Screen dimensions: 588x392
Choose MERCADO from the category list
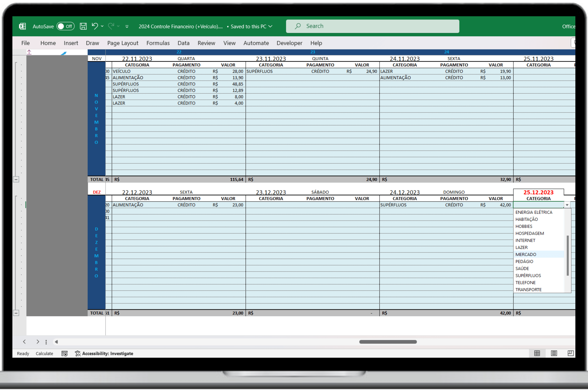point(526,254)
